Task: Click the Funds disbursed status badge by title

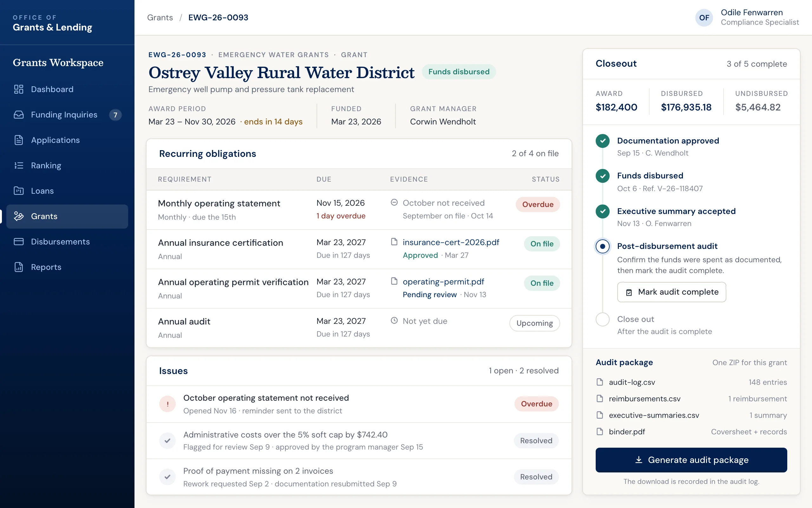Action: tap(459, 71)
